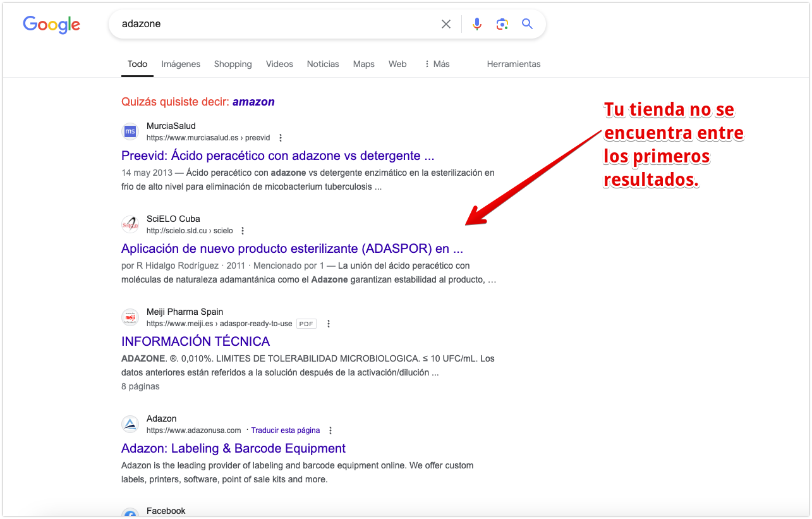Click the Google logo
This screenshot has width=812, height=519.
click(51, 25)
